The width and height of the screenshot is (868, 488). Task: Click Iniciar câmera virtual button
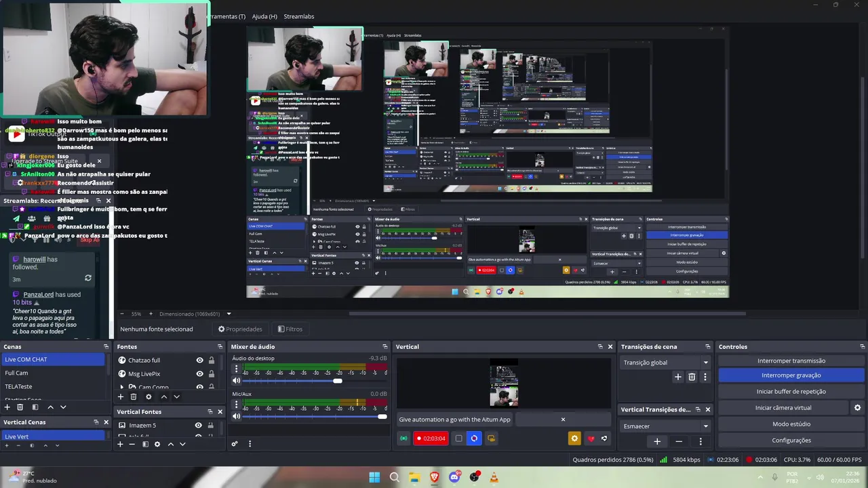[x=783, y=407]
